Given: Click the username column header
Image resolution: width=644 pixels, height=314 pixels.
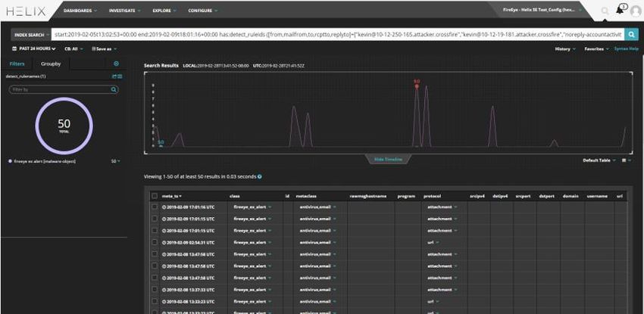Looking at the screenshot, I should point(597,197).
